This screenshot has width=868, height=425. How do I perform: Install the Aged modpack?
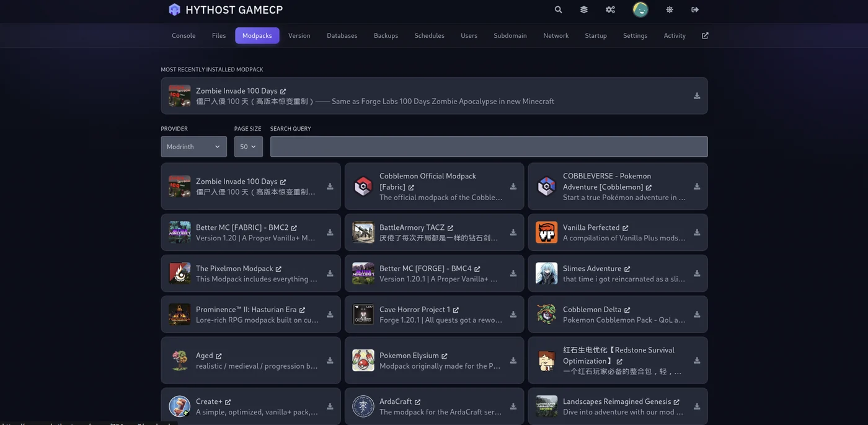(330, 361)
